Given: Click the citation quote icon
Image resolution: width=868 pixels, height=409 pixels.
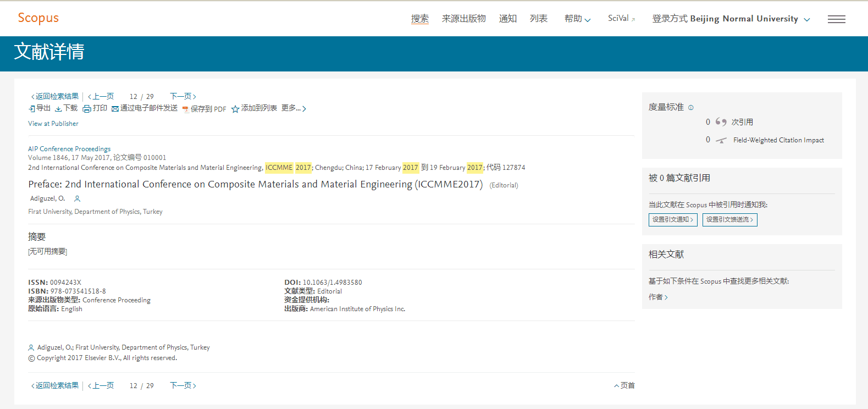Looking at the screenshot, I should point(721,121).
